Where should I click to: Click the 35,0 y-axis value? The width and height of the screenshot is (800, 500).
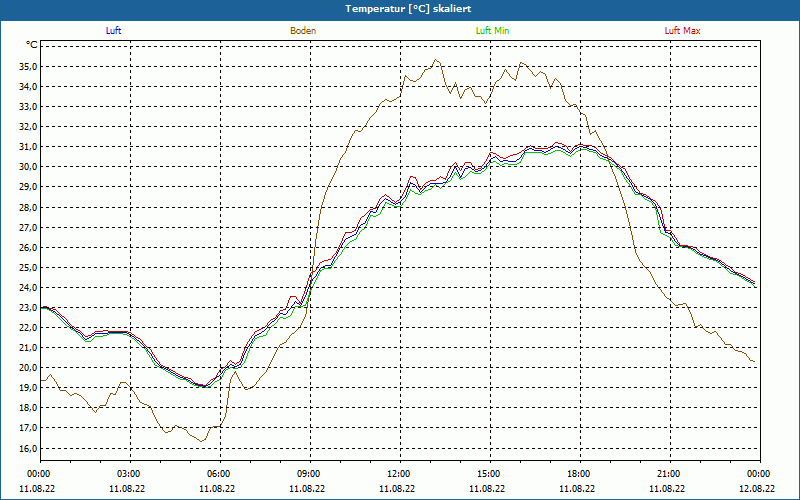coord(28,67)
